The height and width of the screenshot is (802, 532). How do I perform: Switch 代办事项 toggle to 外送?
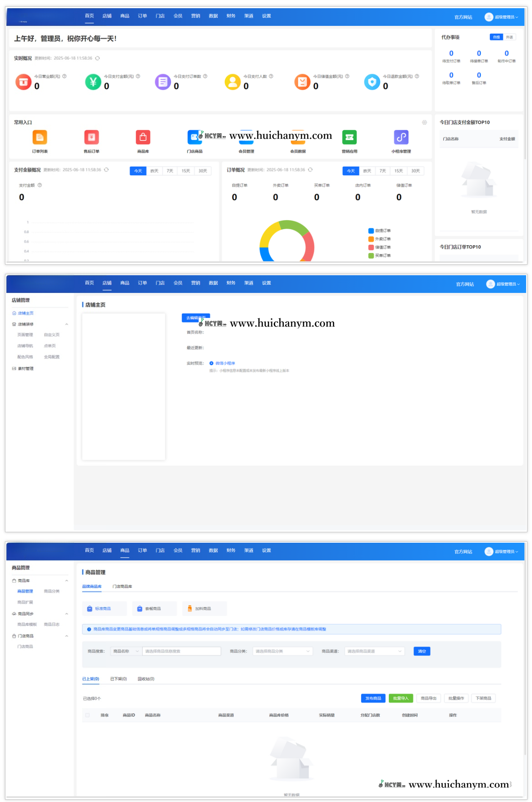tap(509, 37)
